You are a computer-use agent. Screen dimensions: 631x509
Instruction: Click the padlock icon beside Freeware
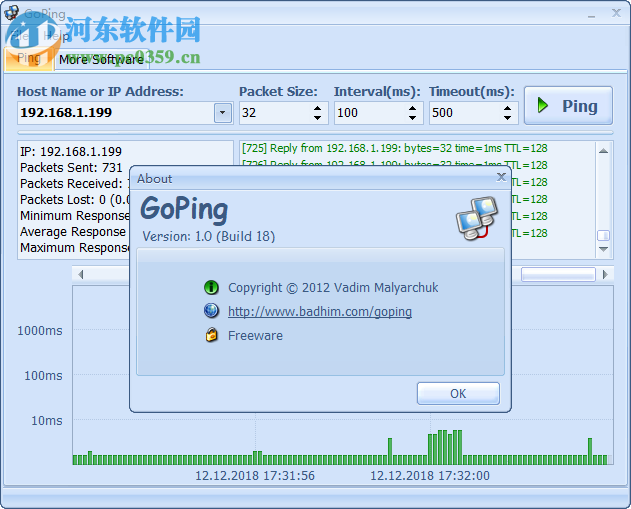pyautogui.click(x=211, y=335)
